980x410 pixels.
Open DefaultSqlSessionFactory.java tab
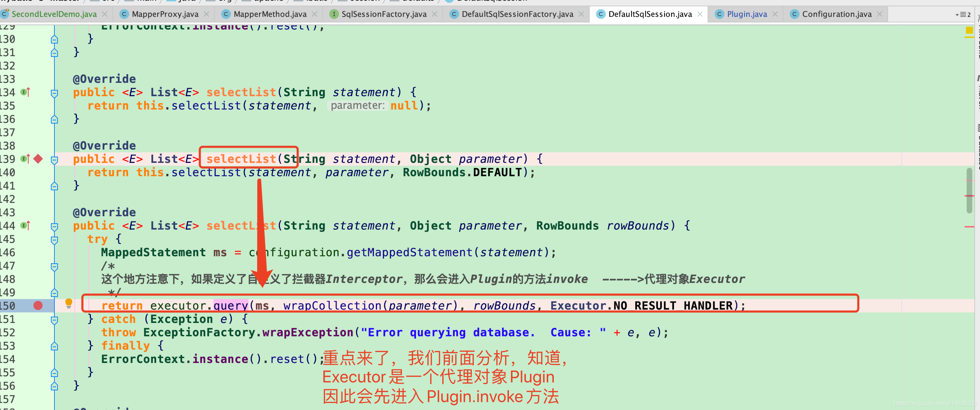517,14
